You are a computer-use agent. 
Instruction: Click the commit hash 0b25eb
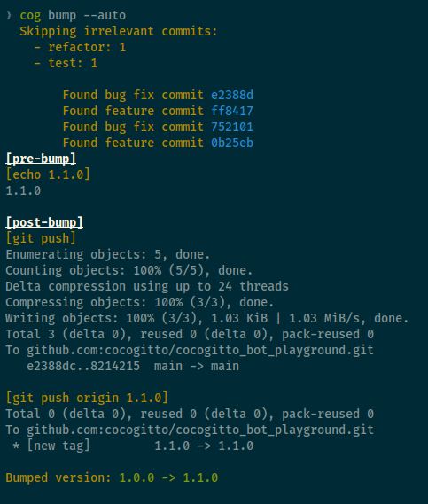[x=232, y=143]
